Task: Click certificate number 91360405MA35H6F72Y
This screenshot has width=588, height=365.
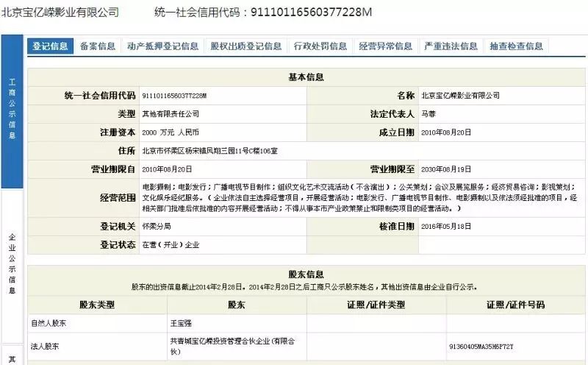Action: (x=481, y=347)
